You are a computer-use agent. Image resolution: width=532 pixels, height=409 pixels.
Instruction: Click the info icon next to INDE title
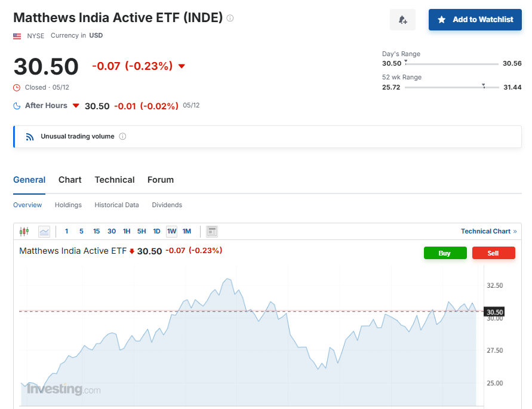[x=230, y=18]
